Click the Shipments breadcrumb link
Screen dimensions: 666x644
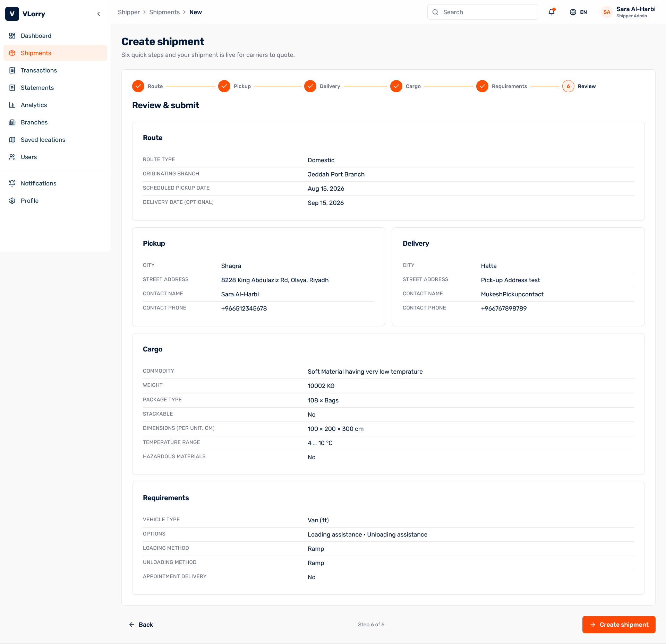(164, 12)
